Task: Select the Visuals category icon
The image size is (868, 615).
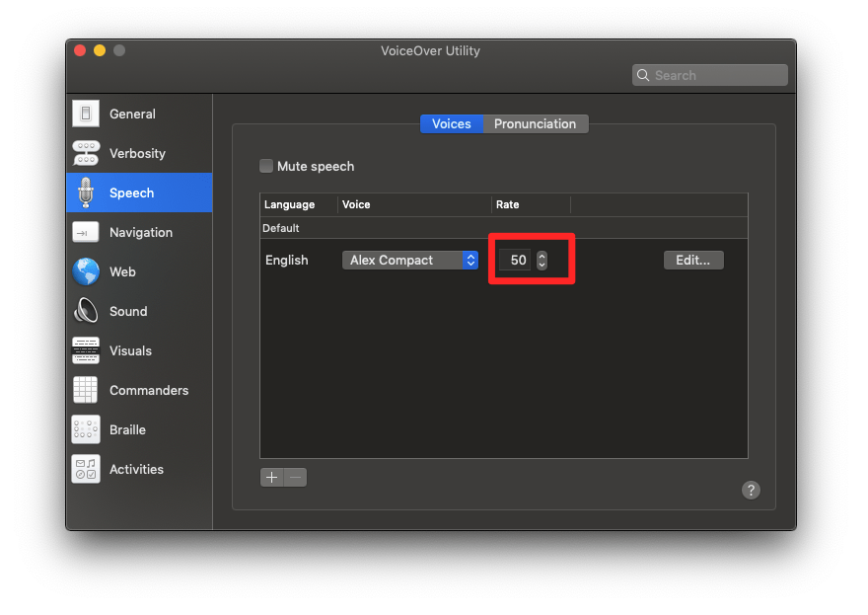Action: click(x=86, y=350)
